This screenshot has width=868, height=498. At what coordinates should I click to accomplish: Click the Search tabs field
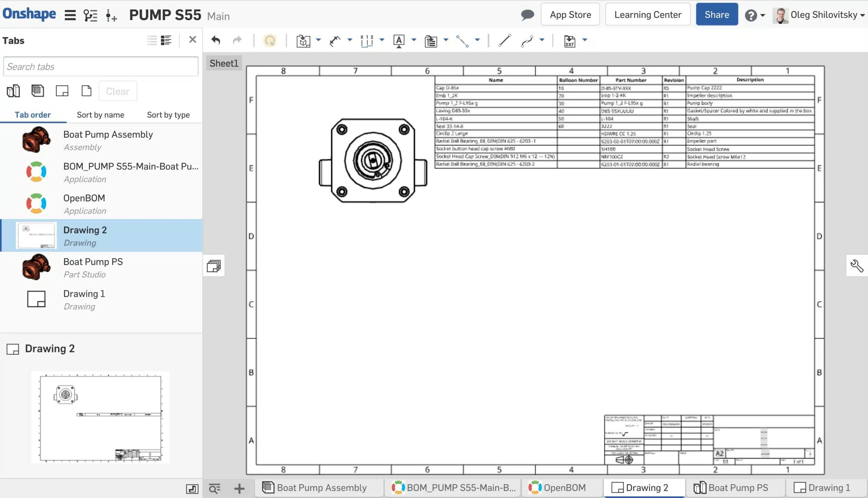[101, 66]
